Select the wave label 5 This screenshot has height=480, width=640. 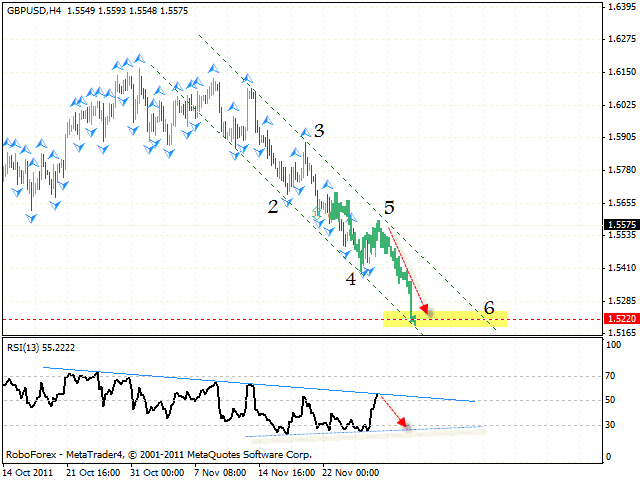[389, 208]
